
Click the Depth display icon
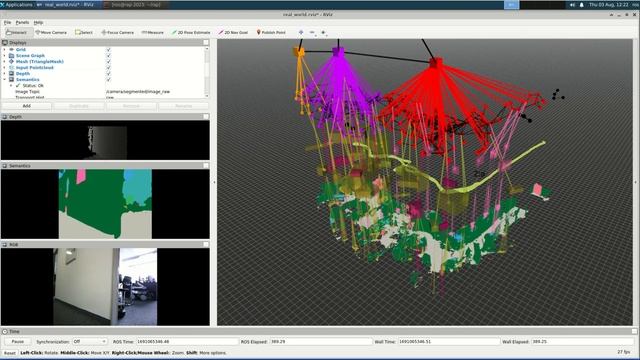click(11, 73)
